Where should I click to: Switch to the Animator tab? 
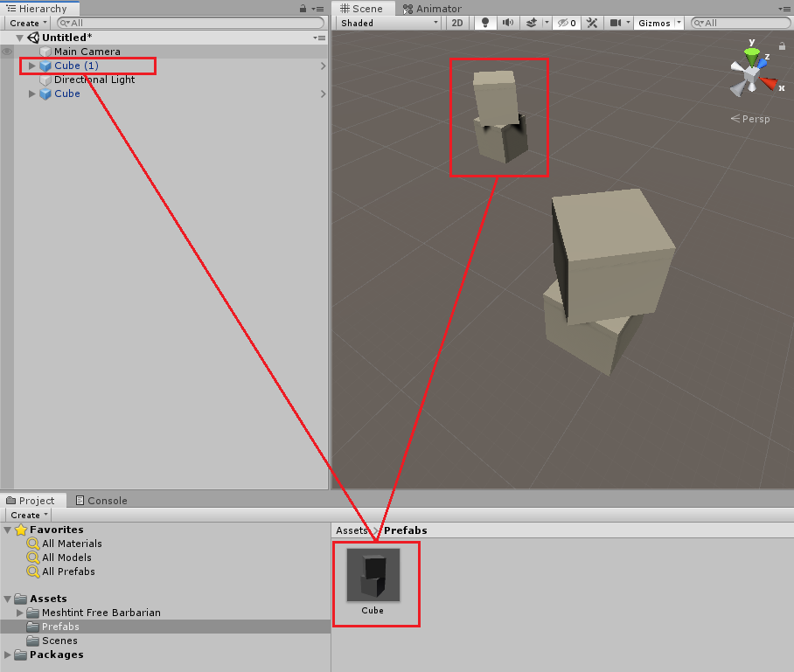432,9
